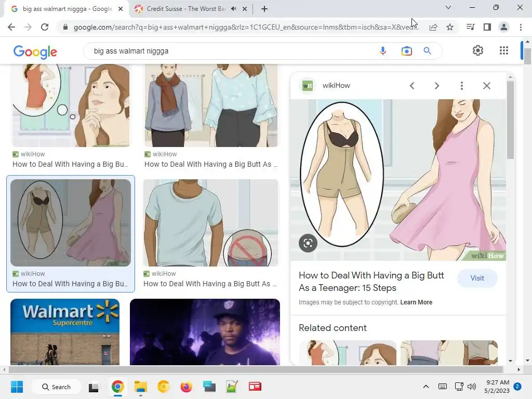This screenshot has height=399, width=532.
Task: Open the Chrome profile avatar
Action: 504,27
